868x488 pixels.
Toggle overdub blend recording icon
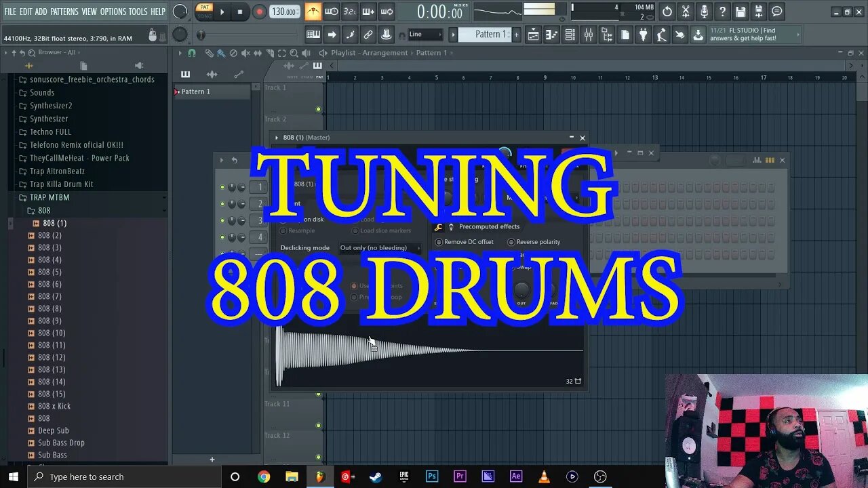point(368,12)
